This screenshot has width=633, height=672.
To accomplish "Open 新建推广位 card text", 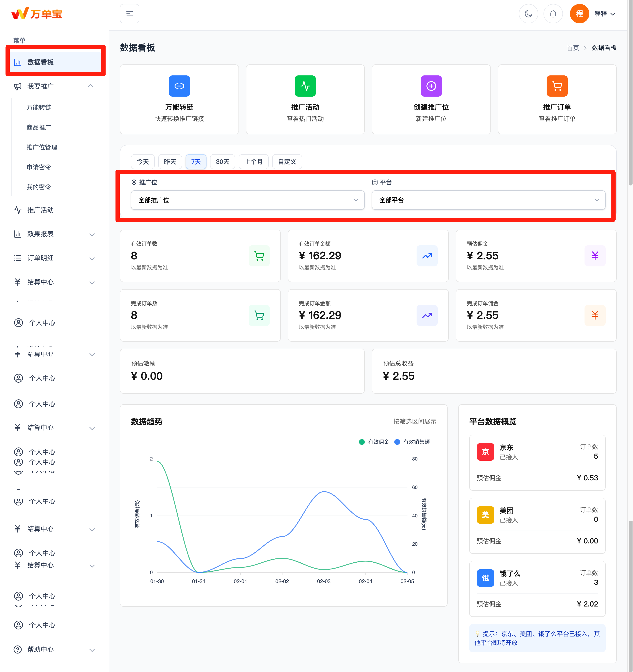I will [x=431, y=119].
